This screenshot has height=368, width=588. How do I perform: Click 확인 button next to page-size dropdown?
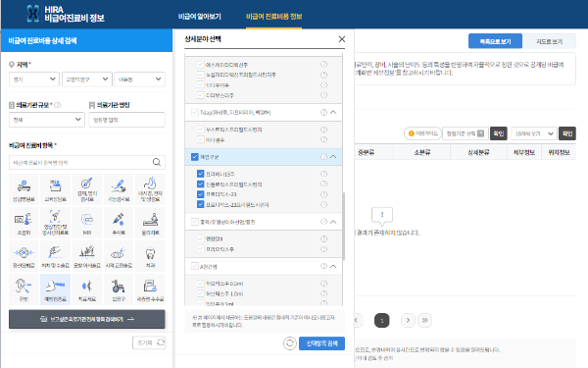point(567,133)
